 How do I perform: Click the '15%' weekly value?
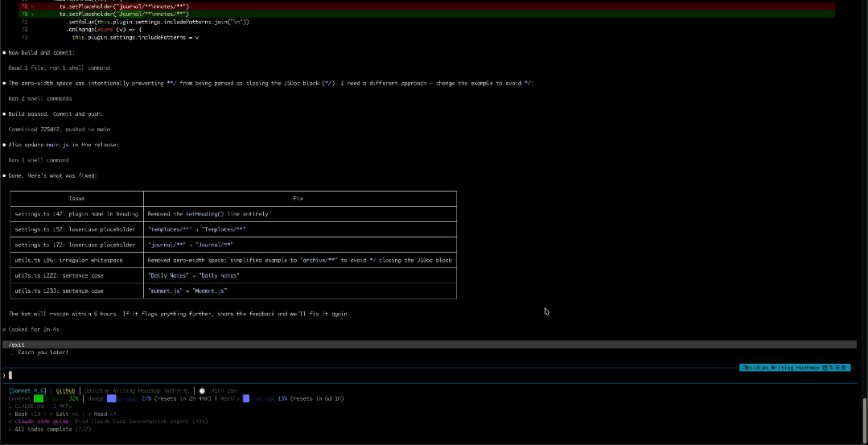point(282,398)
